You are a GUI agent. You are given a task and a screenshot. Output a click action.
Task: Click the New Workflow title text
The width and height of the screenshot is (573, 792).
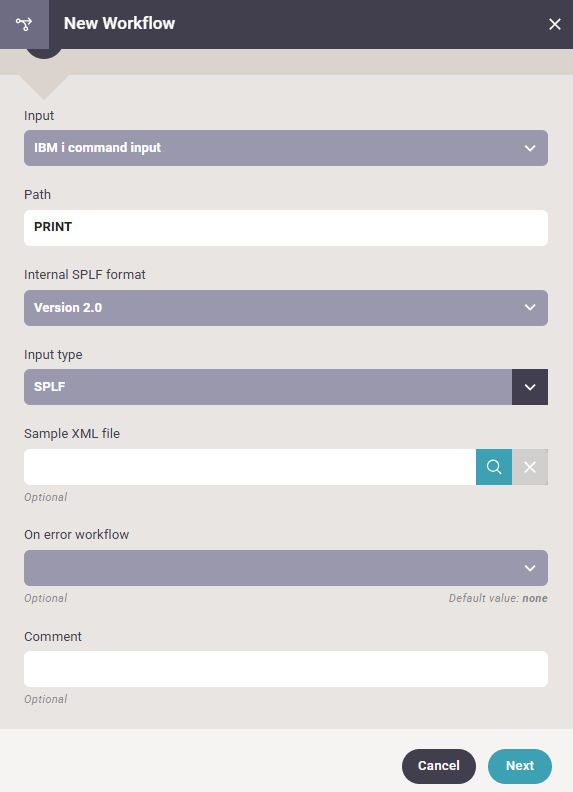tap(119, 23)
